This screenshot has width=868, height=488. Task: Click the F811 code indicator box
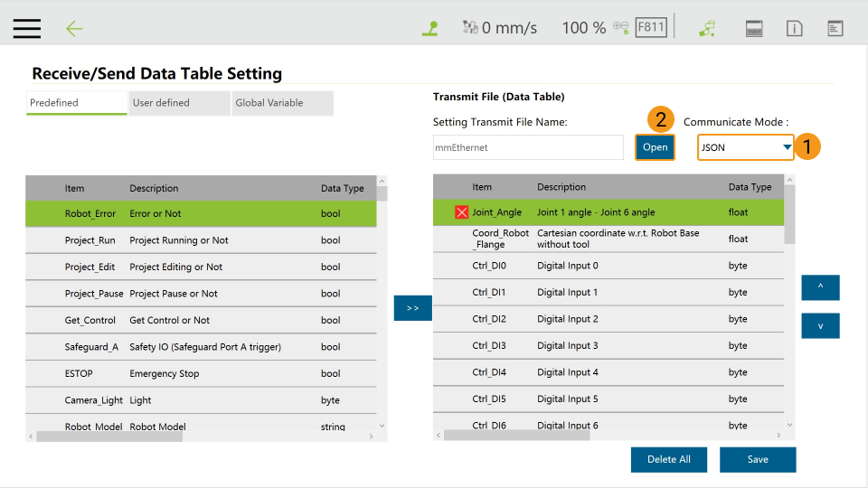tap(651, 27)
